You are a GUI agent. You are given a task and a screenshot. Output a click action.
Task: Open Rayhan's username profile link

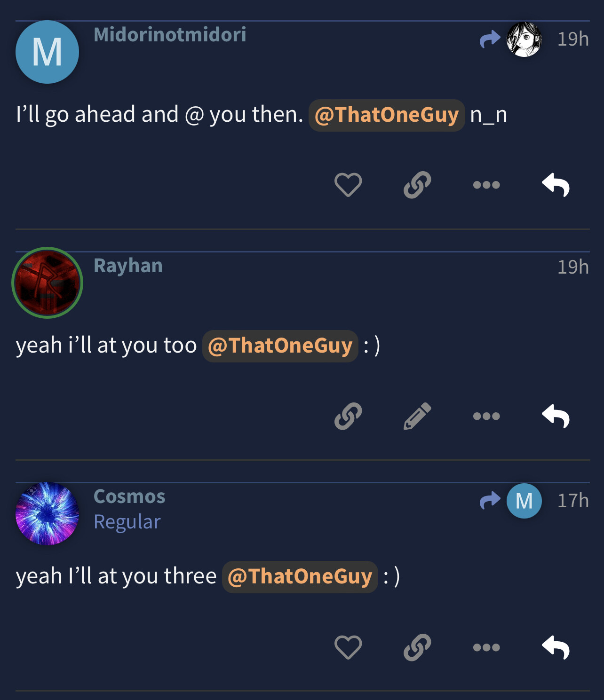click(128, 266)
